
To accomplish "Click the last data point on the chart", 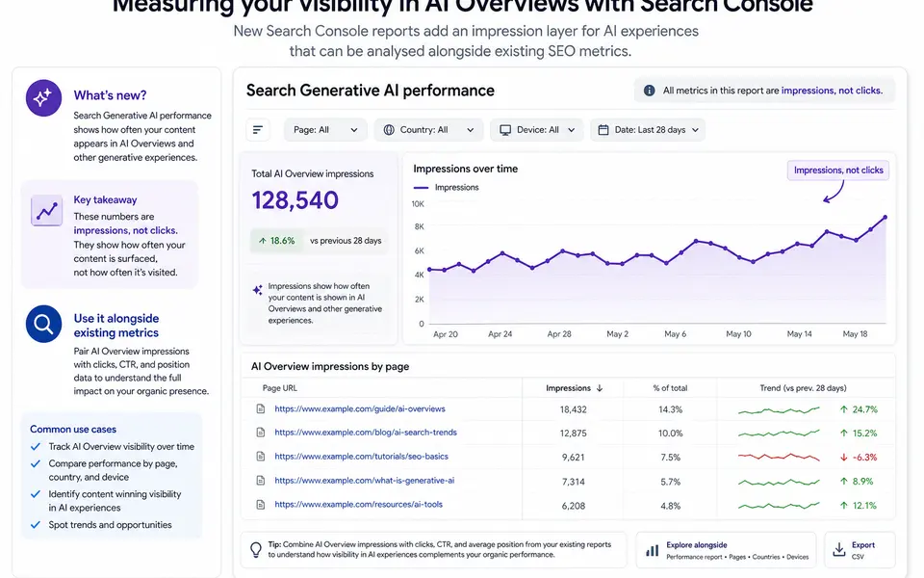I will [885, 217].
